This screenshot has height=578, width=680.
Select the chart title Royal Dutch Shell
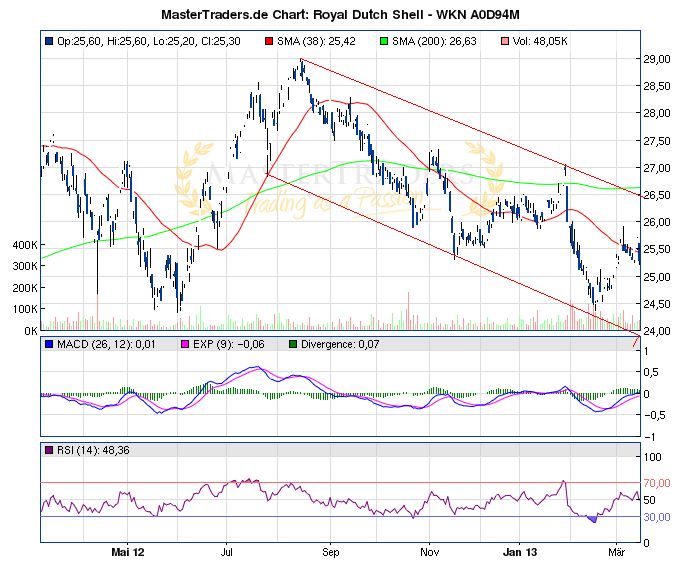340,16
